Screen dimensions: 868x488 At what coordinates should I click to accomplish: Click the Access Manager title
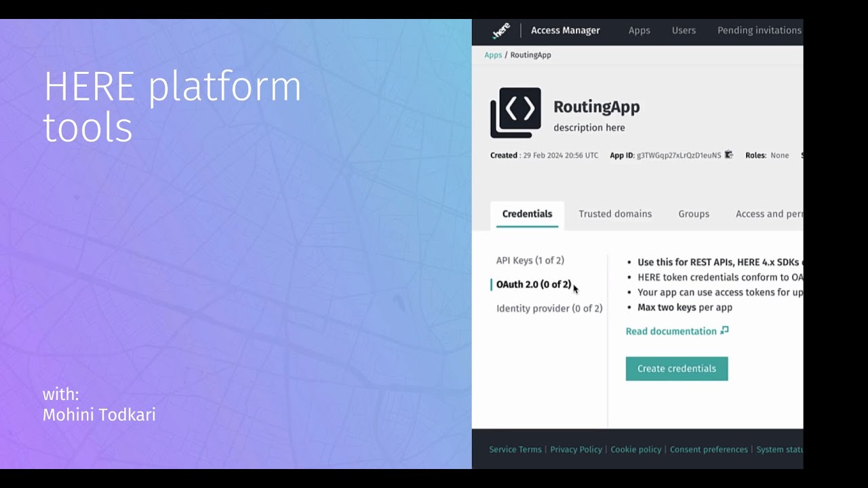pos(566,30)
